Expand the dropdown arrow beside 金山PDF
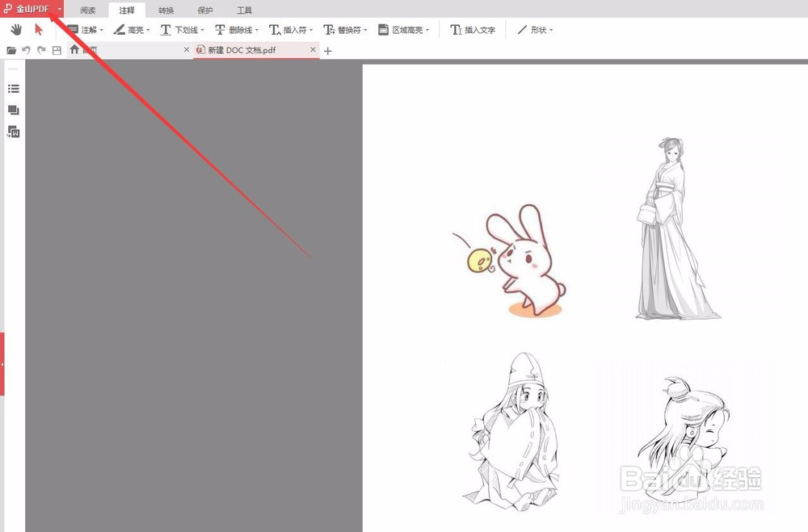The height and width of the screenshot is (532, 808). coord(59,9)
